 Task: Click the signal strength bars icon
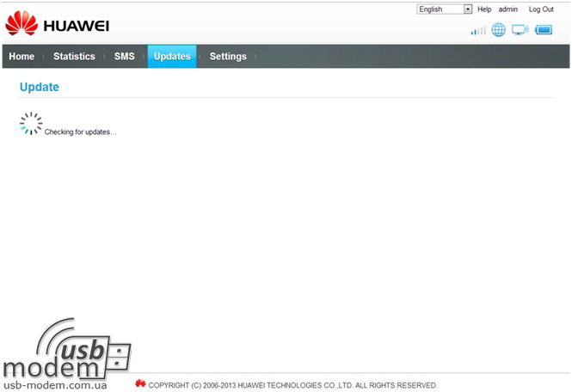point(477,31)
